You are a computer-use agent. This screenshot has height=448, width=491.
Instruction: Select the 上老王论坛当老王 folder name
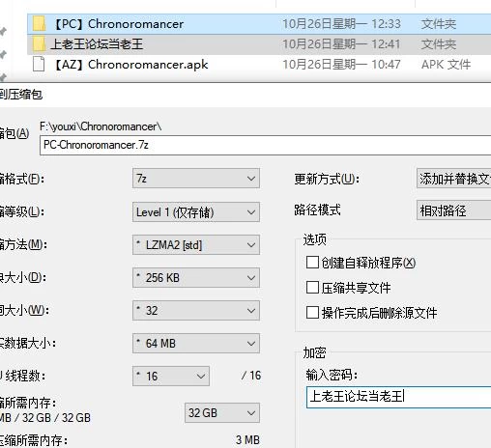[97, 44]
